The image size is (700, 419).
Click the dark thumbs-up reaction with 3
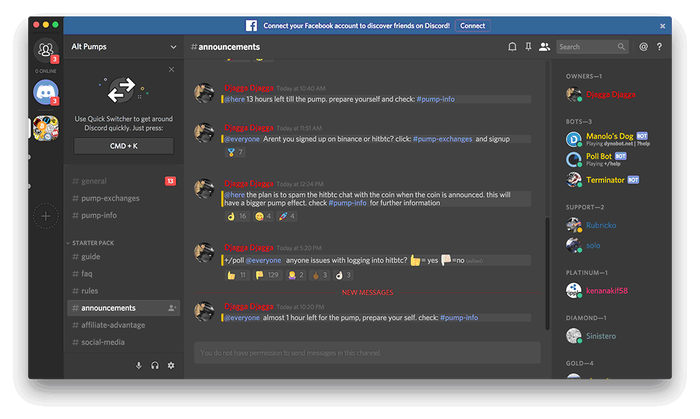tap(319, 275)
